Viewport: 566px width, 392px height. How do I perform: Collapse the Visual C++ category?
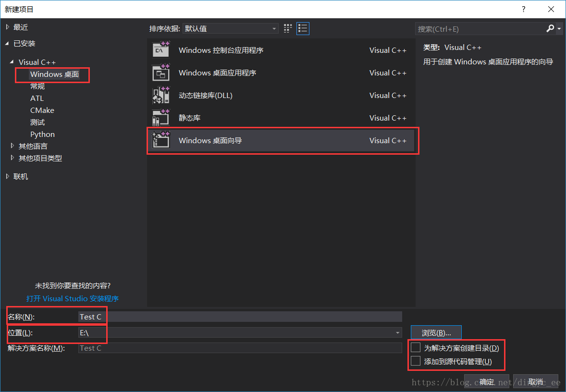tap(12, 61)
